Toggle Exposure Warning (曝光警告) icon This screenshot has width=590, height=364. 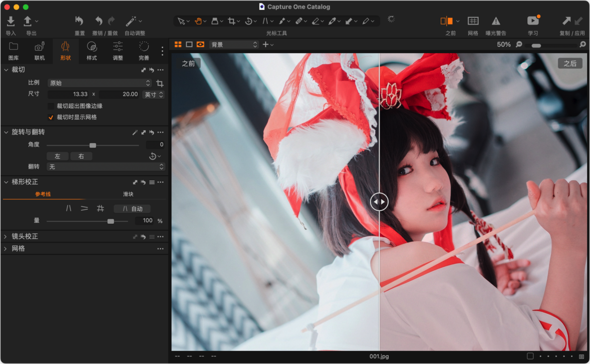496,21
